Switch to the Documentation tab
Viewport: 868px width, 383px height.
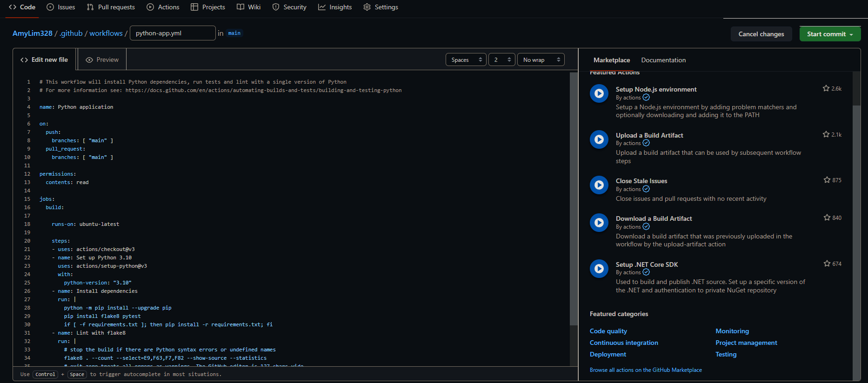click(663, 60)
